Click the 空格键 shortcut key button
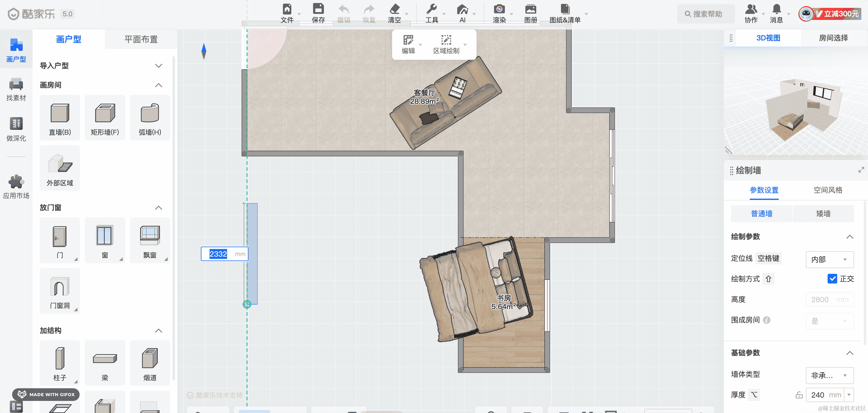Screen dimensions: 868x413 tap(768, 258)
